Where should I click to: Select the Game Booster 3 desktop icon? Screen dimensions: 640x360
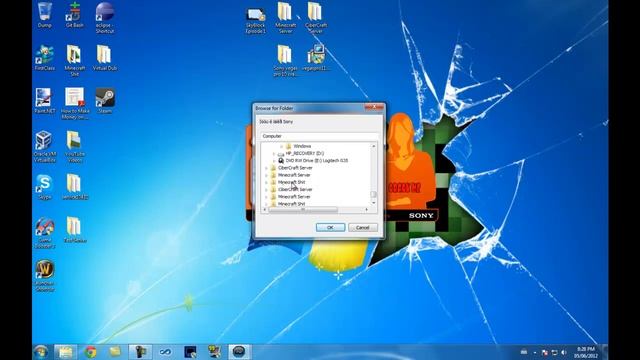(44, 233)
